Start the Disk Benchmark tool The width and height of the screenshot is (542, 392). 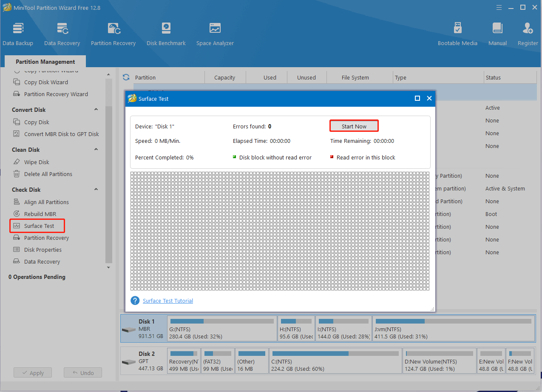(x=166, y=34)
